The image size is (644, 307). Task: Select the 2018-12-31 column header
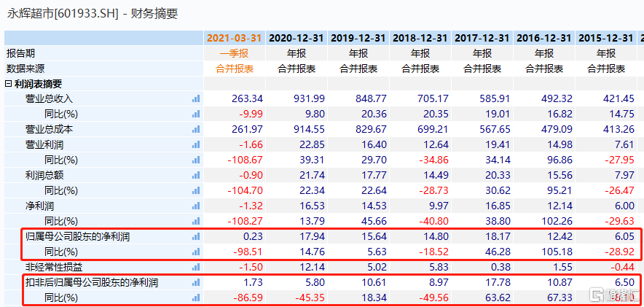[420, 38]
